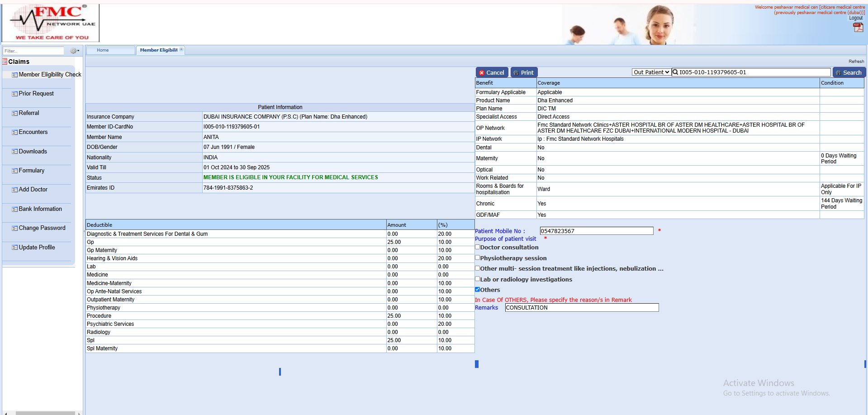Tick Lab or radiology investigations checkbox
The height and width of the screenshot is (415, 868).
tap(477, 279)
